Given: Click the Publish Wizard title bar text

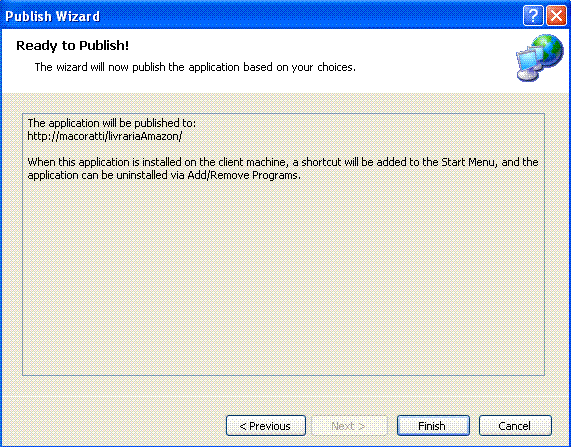Looking at the screenshot, I should [52, 16].
